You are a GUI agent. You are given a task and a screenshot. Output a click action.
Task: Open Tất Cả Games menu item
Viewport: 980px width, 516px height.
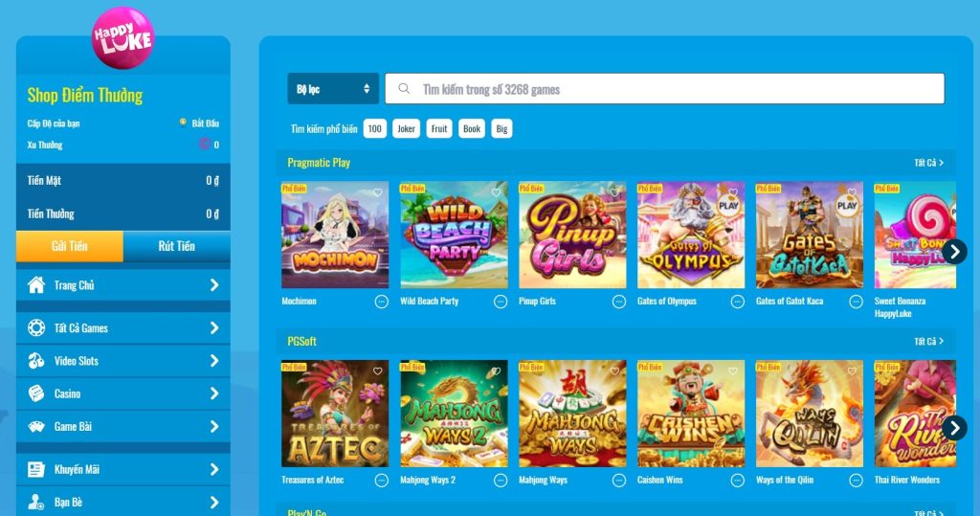click(123, 327)
